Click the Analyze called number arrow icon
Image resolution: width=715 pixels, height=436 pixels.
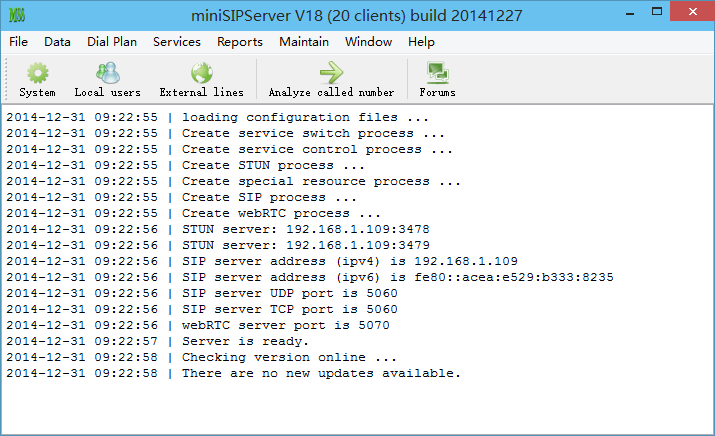click(x=331, y=73)
